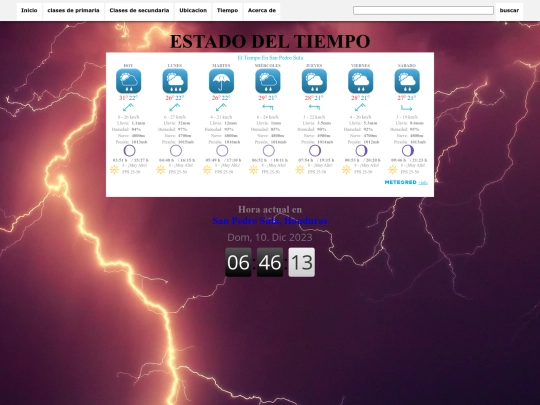Click the SÁBADO weather icon
This screenshot has height=405, width=540.
[407, 81]
